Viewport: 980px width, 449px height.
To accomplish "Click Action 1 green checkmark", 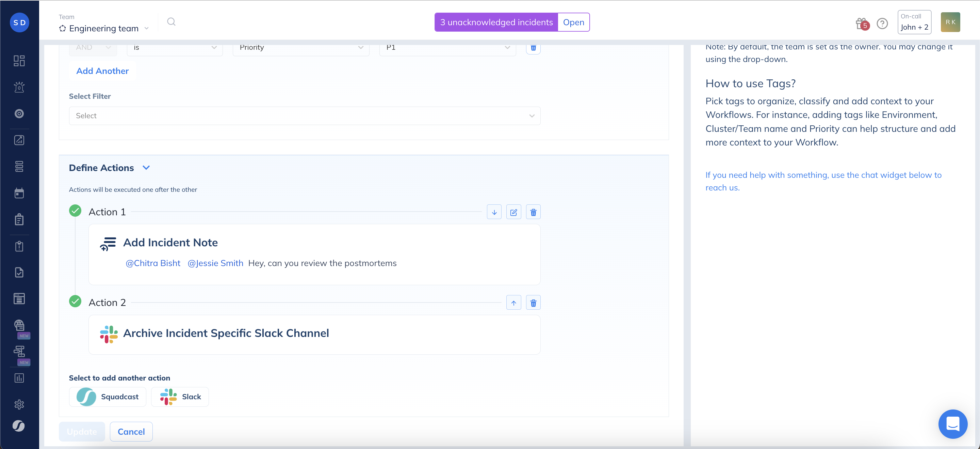I will pos(75,211).
